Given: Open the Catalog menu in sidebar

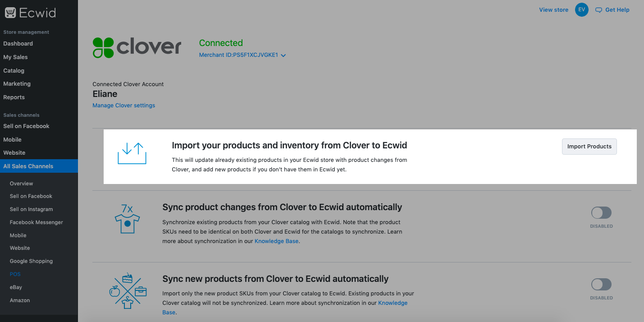Looking at the screenshot, I should click(14, 70).
